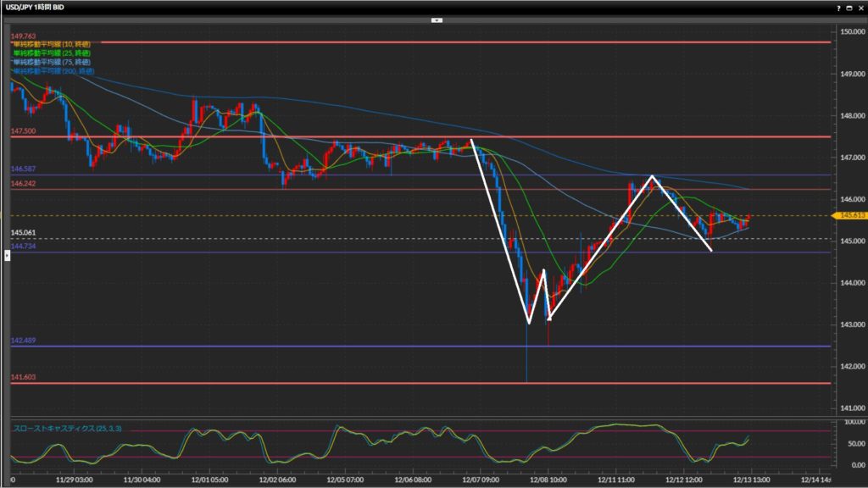Select the 141.603 red line label
This screenshot has height=488, width=868.
point(23,377)
